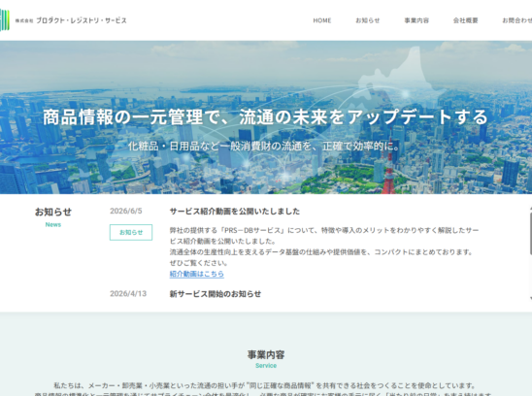
Task: Go to HOME in navigation
Action: 322,20
